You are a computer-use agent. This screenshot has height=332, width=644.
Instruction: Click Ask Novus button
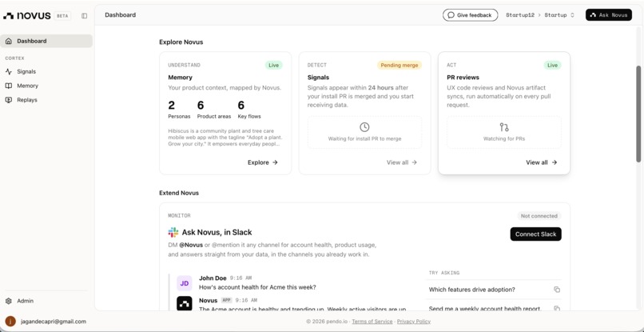(x=609, y=15)
